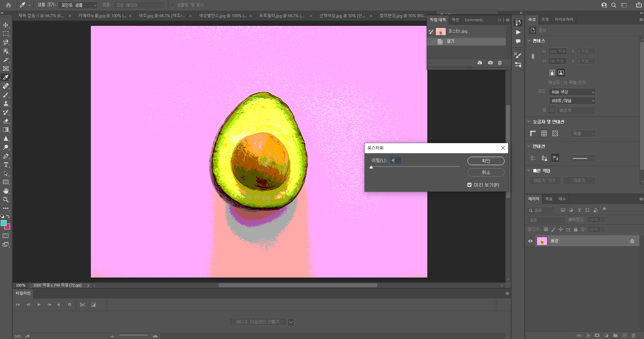Click 확인 in the Posterize dialog
Screen dimensions: 644x339
[486, 161]
